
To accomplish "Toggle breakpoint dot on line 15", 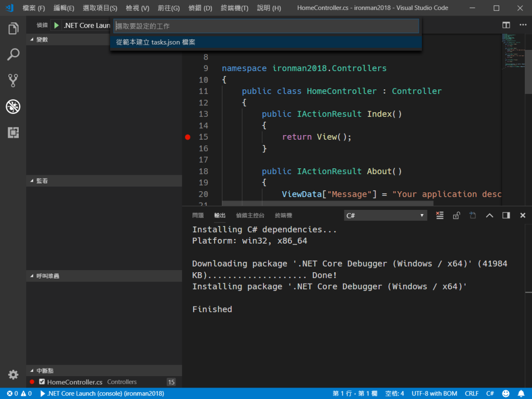I will tap(188, 137).
